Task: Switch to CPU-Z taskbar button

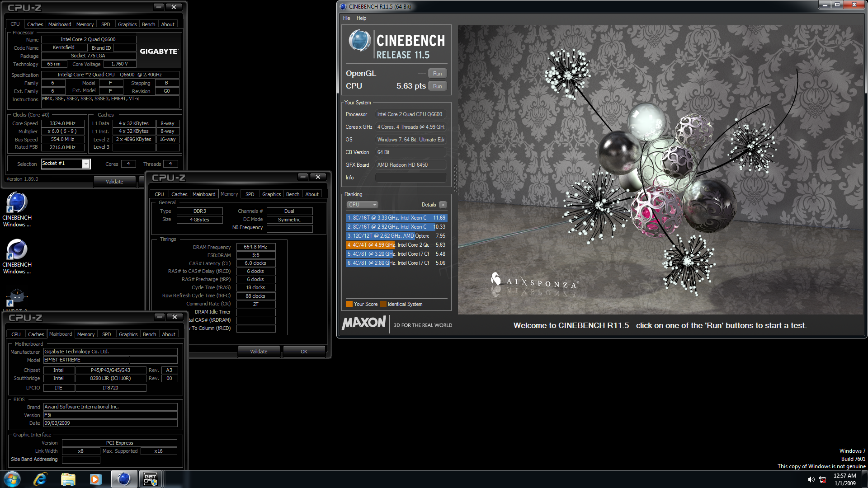Action: pos(151,479)
